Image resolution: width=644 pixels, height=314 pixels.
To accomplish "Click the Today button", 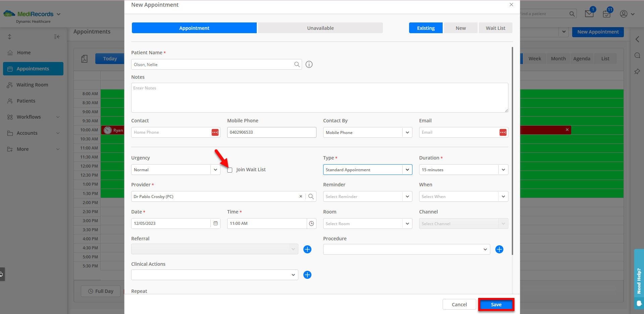I will click(110, 59).
